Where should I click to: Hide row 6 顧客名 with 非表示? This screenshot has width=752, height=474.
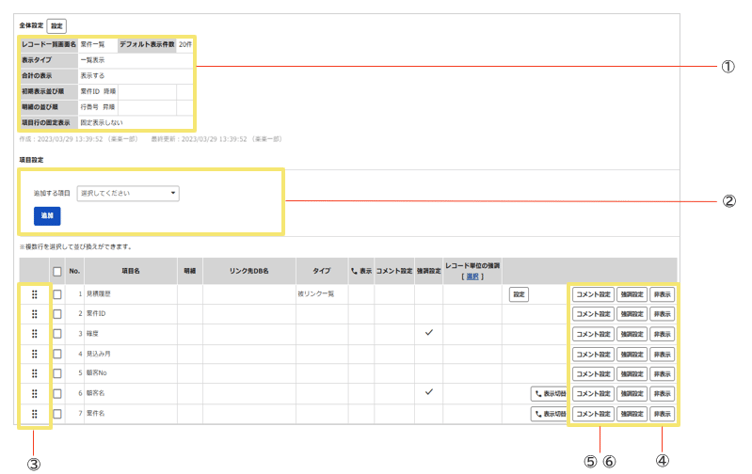tap(662, 394)
